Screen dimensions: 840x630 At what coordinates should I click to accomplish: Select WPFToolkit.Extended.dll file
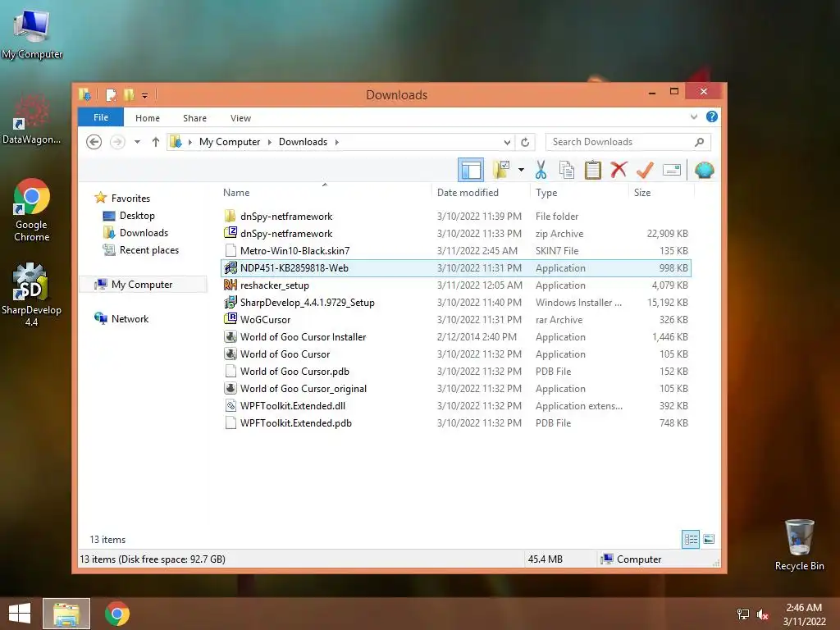(x=456, y=405)
